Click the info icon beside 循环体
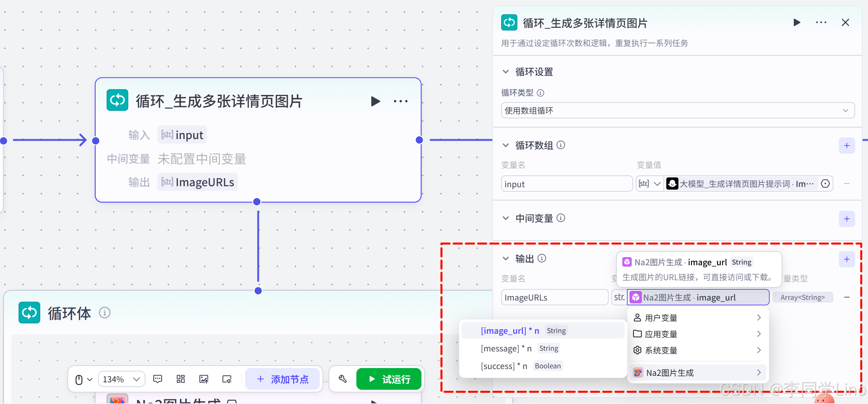868x404 pixels. (105, 312)
